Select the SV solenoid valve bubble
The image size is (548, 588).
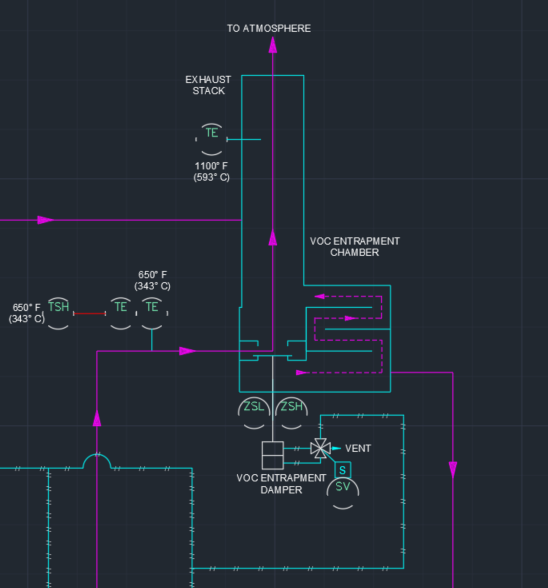[343, 493]
